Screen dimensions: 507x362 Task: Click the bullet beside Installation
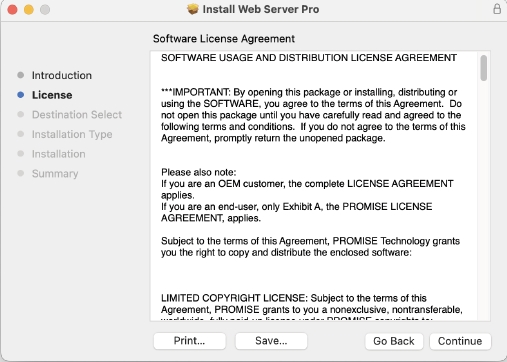click(x=21, y=154)
